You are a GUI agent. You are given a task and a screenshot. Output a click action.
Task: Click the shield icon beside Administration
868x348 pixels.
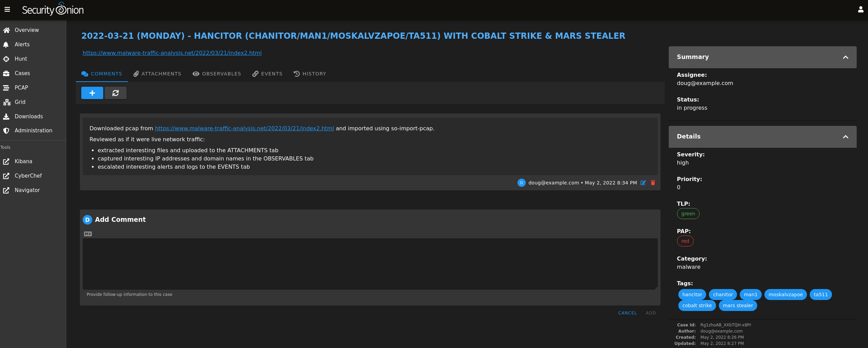tap(6, 131)
